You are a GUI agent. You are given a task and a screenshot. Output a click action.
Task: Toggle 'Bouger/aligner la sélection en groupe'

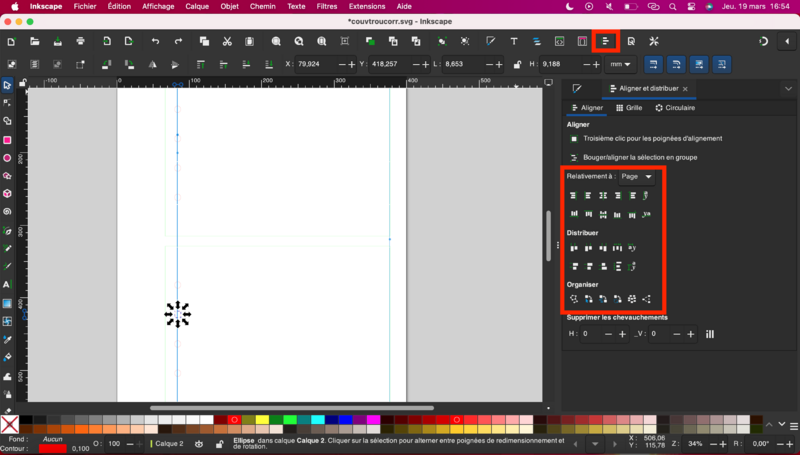(x=574, y=157)
